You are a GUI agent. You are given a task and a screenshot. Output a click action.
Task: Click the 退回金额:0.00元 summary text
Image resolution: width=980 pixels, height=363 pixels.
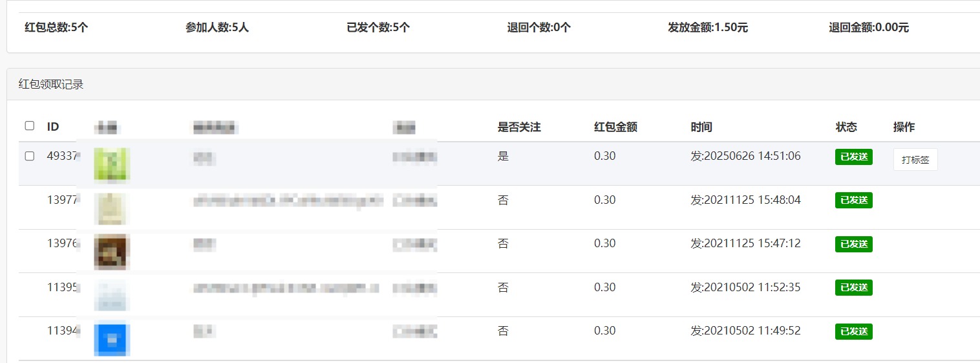point(869,28)
